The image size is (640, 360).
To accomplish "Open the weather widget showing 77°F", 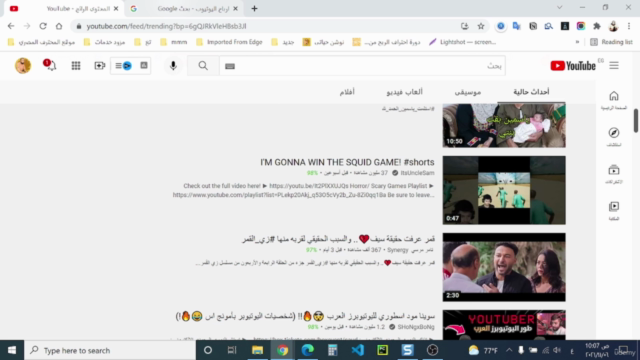I will (483, 350).
